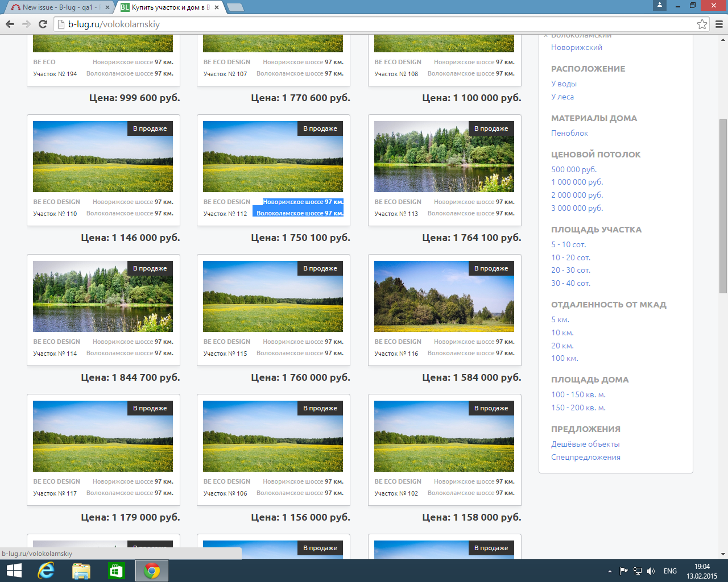
Task: Close the New issue tab
Action: pyautogui.click(x=107, y=7)
